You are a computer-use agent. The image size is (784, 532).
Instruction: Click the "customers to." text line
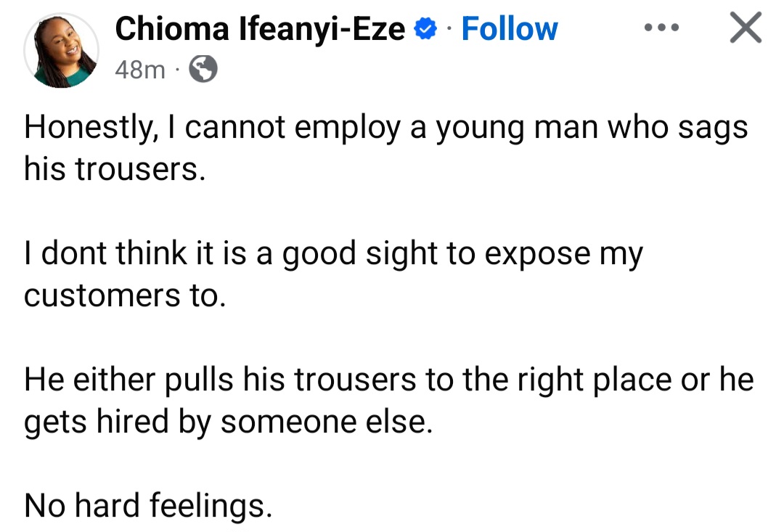pos(121,296)
